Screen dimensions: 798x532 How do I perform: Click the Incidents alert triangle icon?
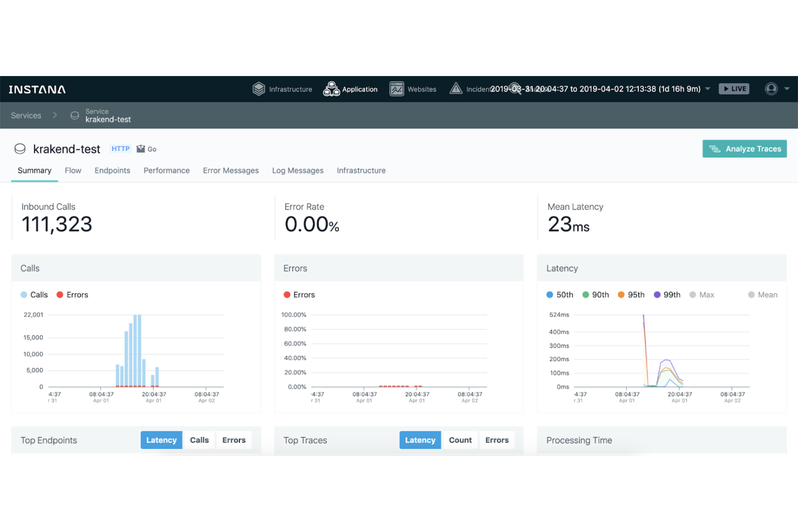(x=456, y=89)
